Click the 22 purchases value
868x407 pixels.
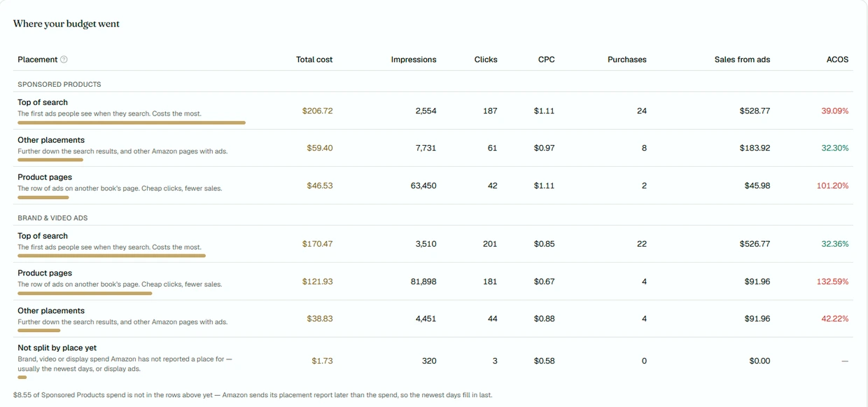(642, 244)
